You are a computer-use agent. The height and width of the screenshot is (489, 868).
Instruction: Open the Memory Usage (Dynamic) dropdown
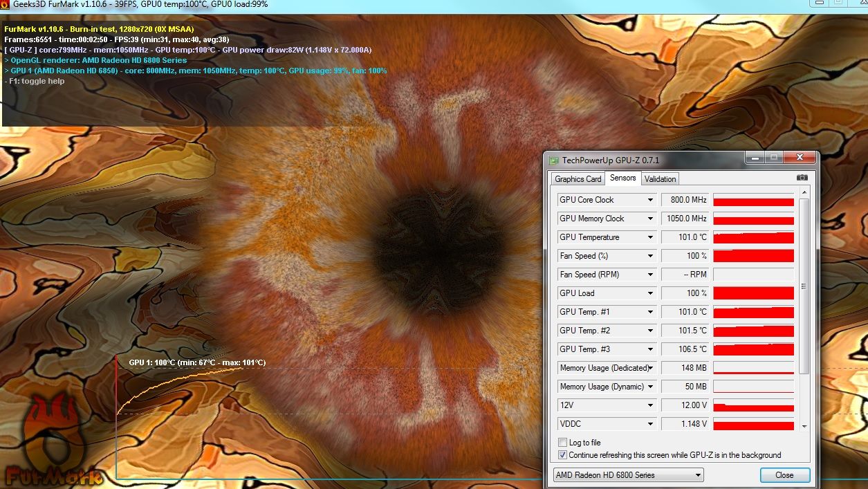pyautogui.click(x=650, y=387)
